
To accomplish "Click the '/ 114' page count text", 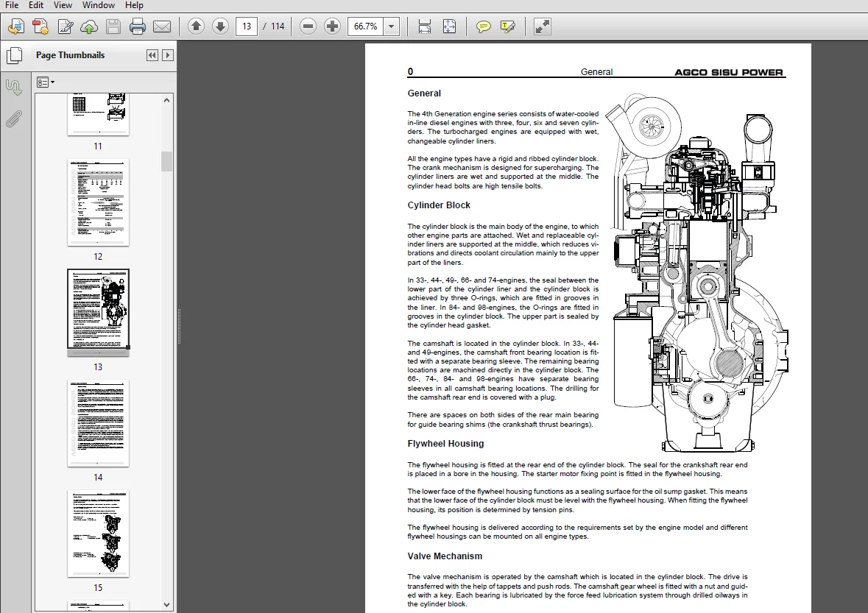I will (274, 26).
